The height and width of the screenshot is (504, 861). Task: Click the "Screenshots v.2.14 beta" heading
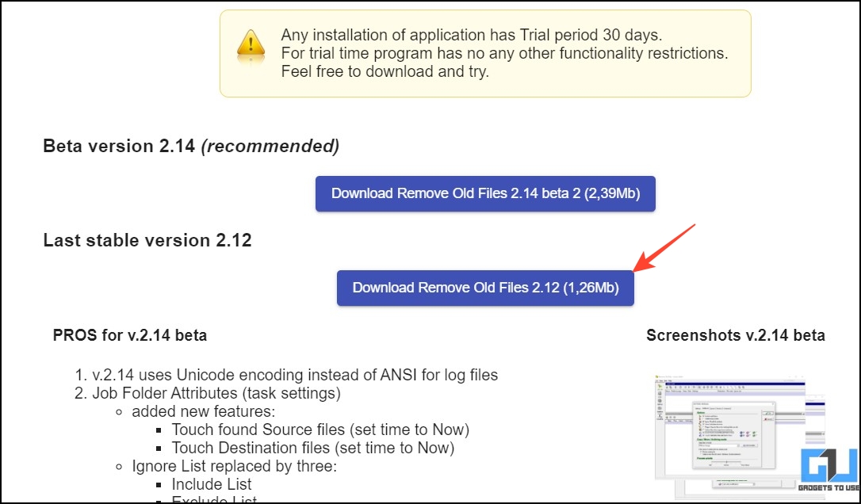click(x=735, y=335)
